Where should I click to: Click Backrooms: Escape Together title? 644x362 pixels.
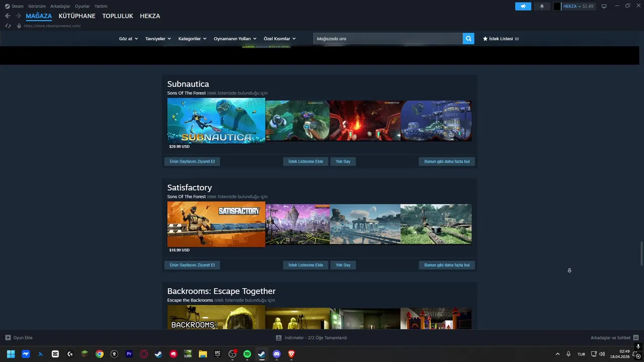pos(221,291)
